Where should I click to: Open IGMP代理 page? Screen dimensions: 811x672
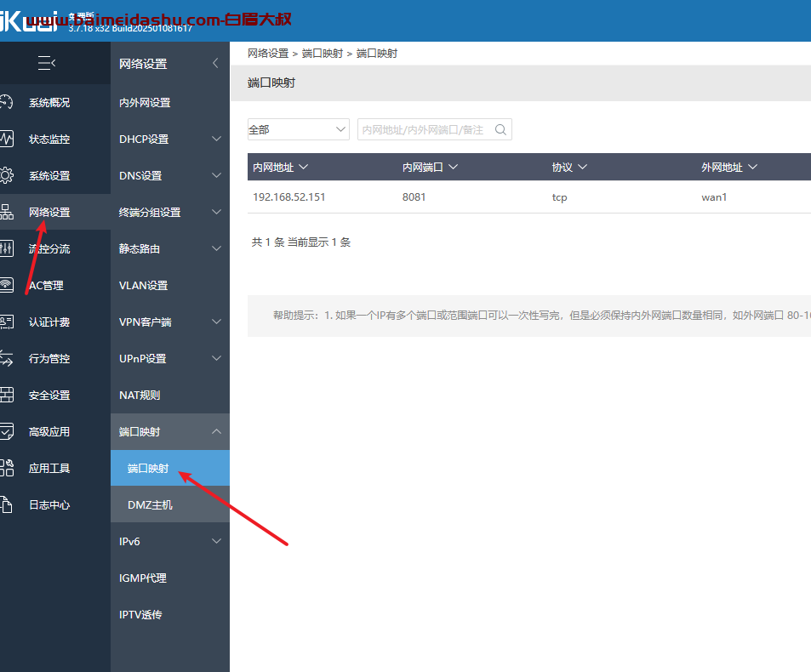143,578
